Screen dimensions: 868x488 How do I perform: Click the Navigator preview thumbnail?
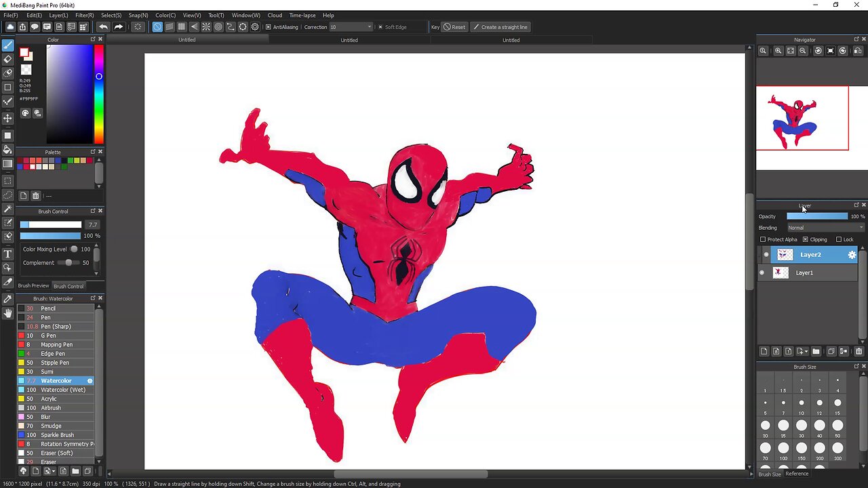[802, 118]
